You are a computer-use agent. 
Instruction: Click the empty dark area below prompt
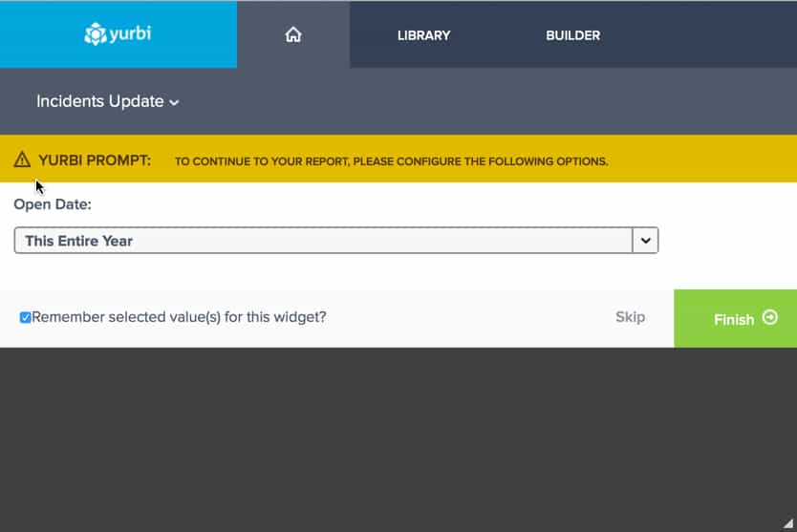tap(398, 439)
